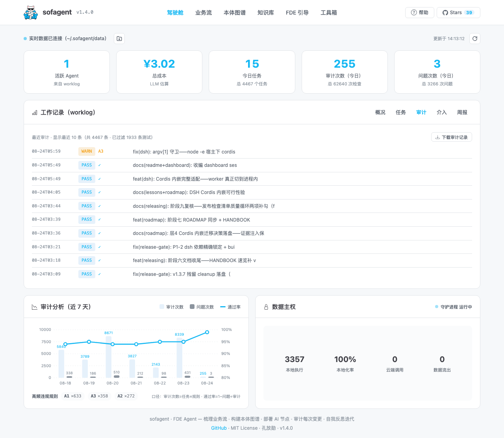
Task: Open row feat(releasing): 阶段六文档收尾
Action: coord(252,261)
